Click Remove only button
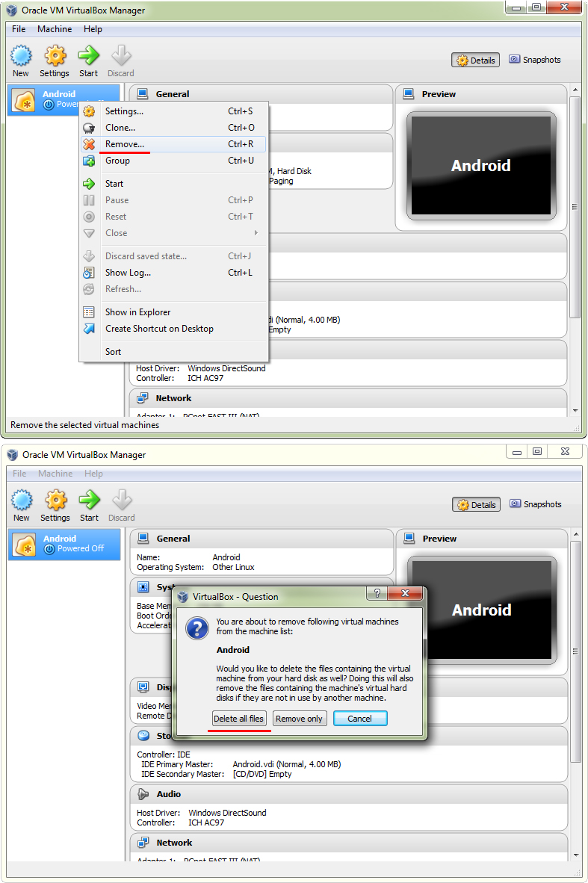This screenshot has width=588, height=883. [300, 719]
